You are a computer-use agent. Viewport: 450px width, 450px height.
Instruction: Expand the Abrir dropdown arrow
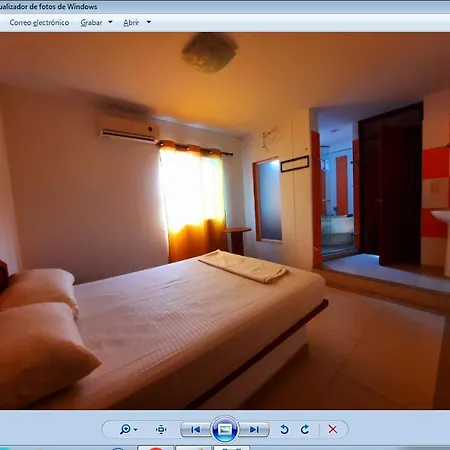[149, 22]
